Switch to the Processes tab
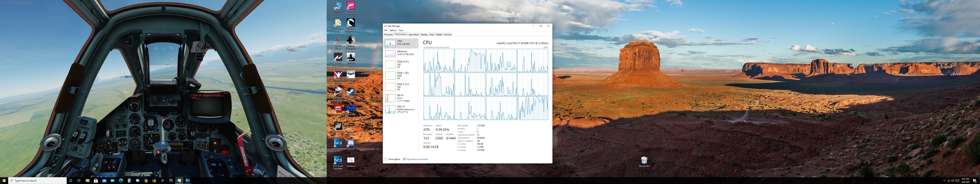This screenshot has width=980, height=184. (388, 35)
